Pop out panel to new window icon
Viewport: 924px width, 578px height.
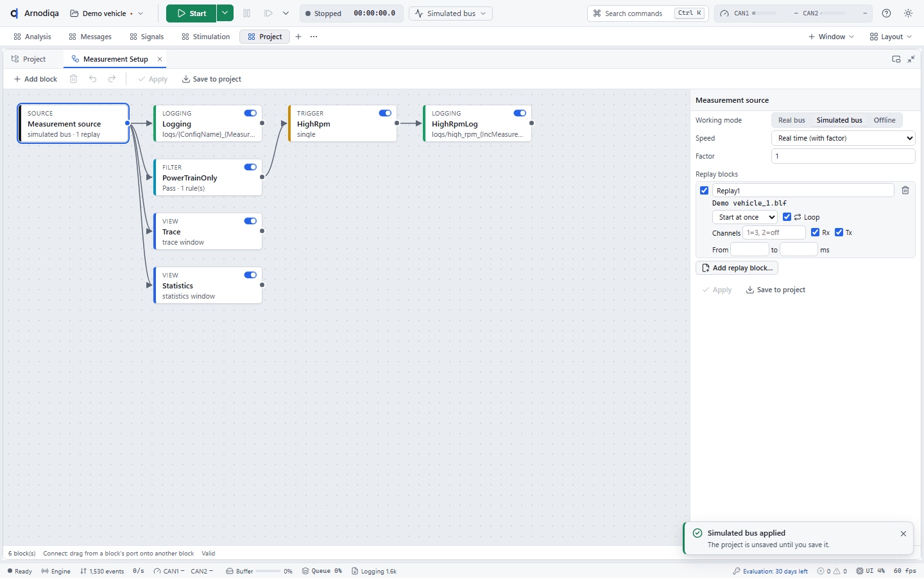896,59
